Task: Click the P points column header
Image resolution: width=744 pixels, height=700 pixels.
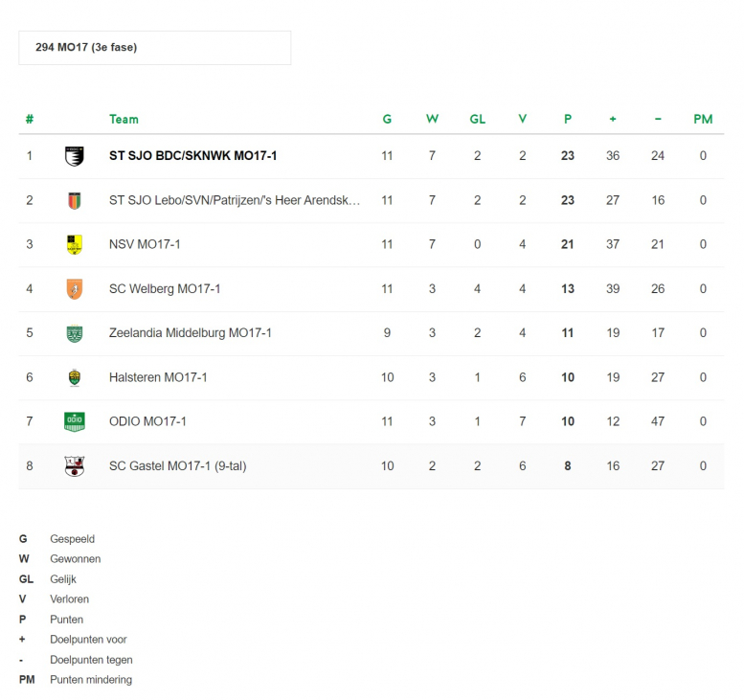Action: coord(568,120)
